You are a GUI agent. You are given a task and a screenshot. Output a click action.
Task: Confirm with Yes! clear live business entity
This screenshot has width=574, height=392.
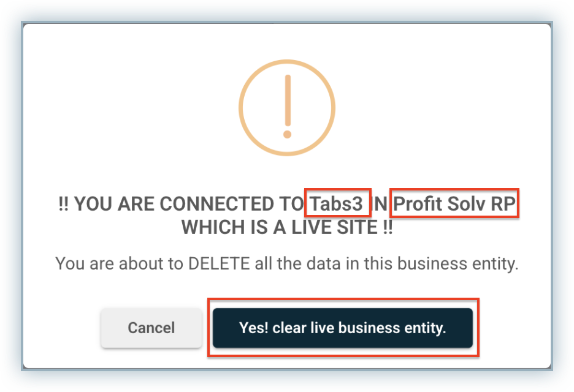(x=342, y=328)
